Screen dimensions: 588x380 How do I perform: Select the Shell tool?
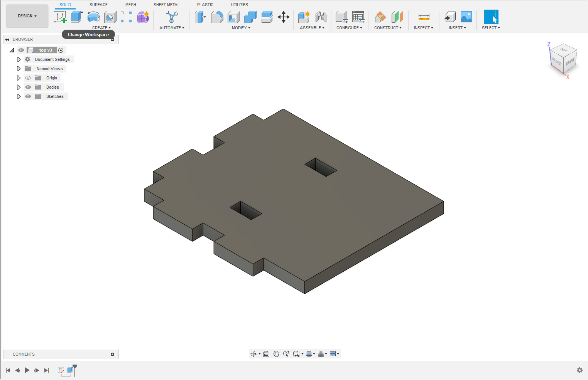(x=234, y=17)
